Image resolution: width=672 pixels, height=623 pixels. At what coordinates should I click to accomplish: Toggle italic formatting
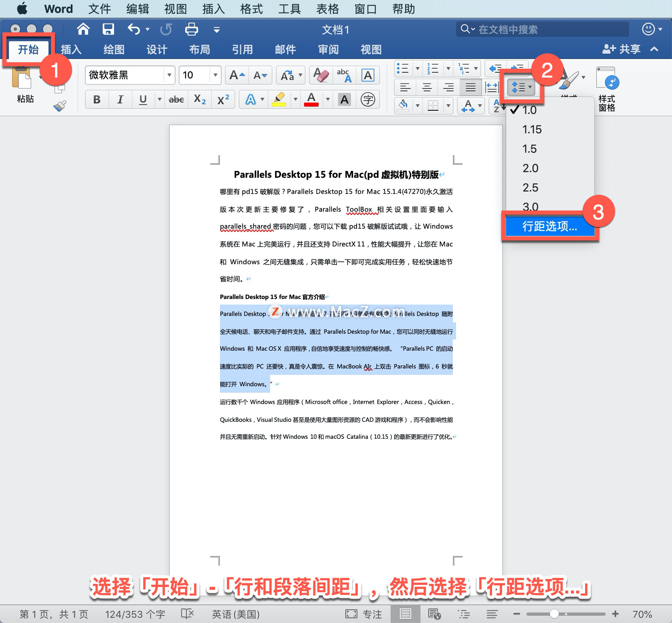[x=120, y=99]
